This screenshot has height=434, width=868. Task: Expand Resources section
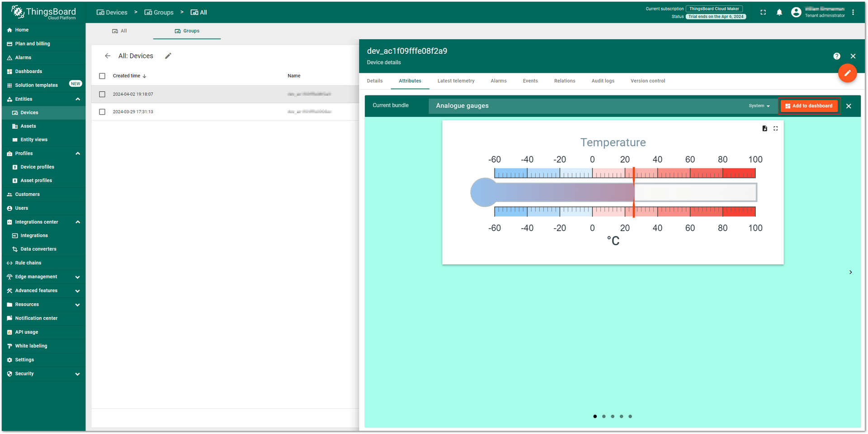point(78,305)
